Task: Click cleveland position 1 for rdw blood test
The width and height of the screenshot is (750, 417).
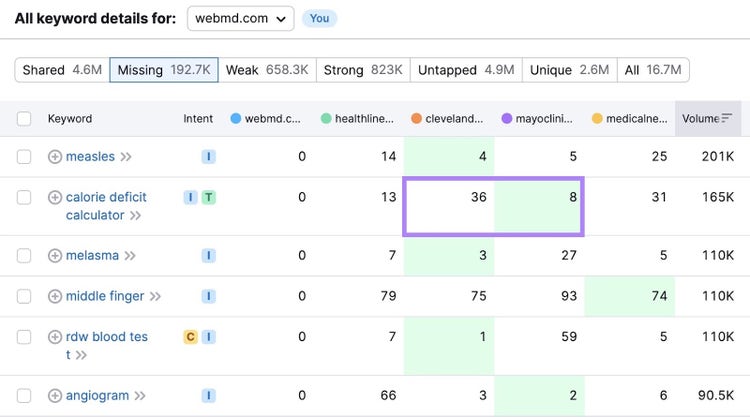Action: [x=483, y=337]
